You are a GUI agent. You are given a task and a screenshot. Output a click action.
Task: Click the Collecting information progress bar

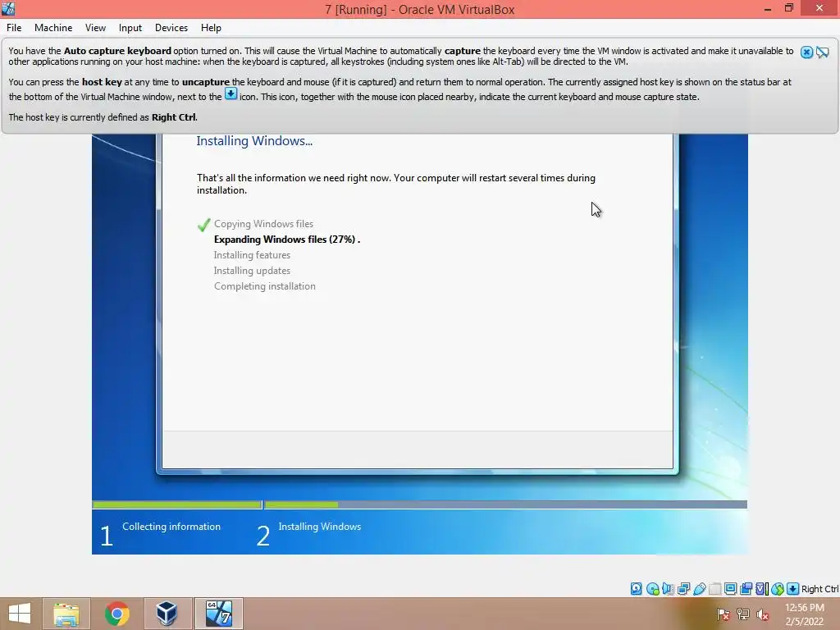pos(177,504)
